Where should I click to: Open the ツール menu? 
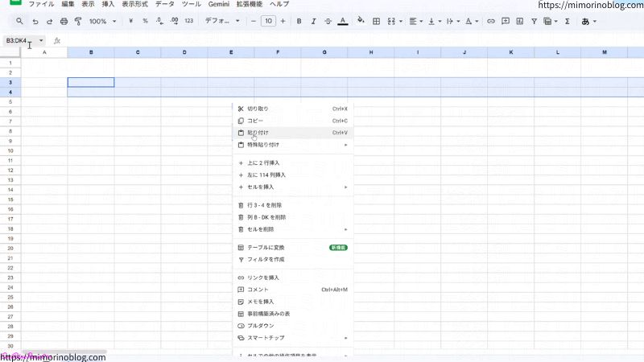point(191,4)
